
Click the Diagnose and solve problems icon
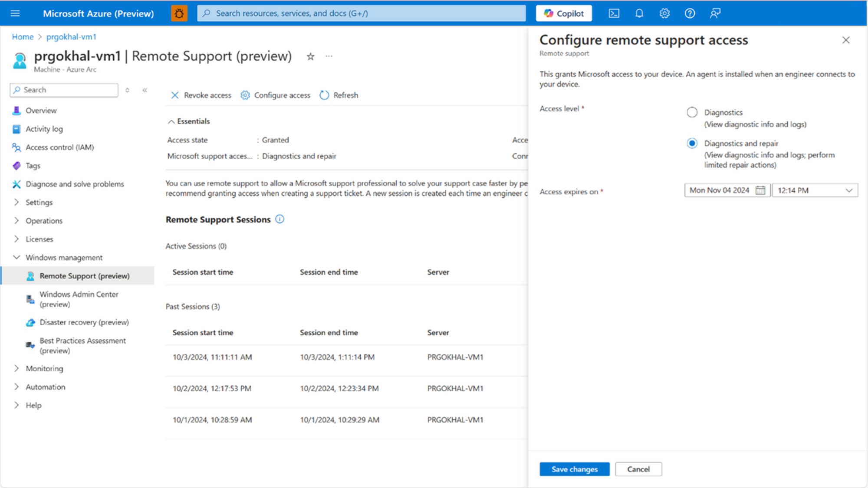click(x=16, y=184)
